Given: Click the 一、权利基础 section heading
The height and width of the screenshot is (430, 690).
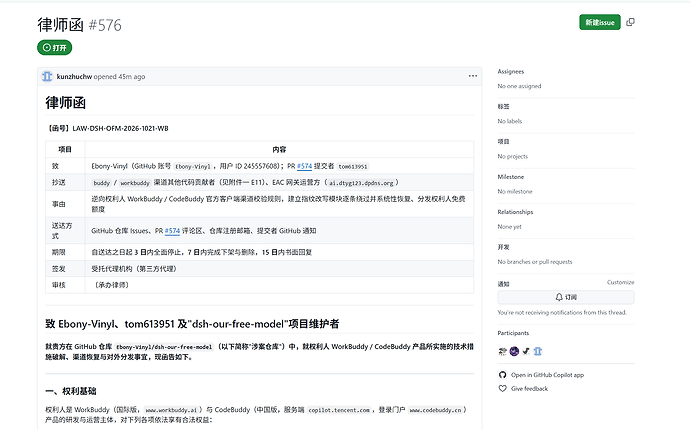Looking at the screenshot, I should pos(70,391).
